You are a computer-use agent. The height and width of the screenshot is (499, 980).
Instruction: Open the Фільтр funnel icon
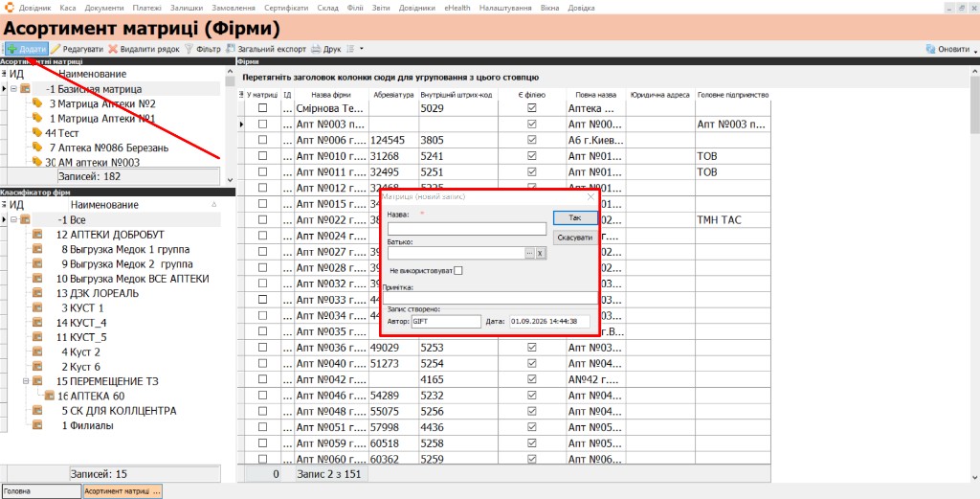pos(189,49)
